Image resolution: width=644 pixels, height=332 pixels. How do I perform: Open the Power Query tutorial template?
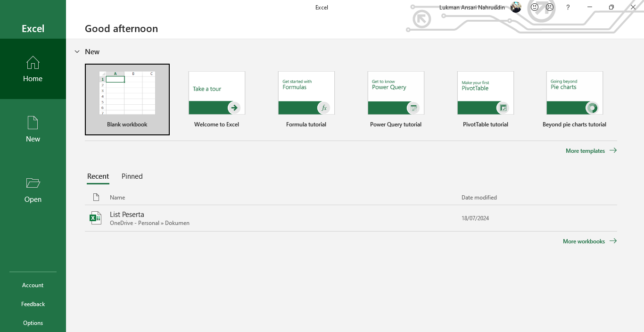point(396,100)
